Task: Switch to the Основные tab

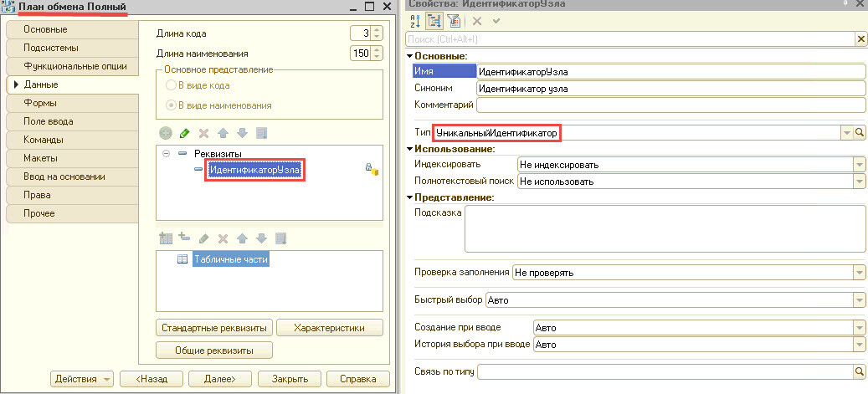Action: point(72,29)
